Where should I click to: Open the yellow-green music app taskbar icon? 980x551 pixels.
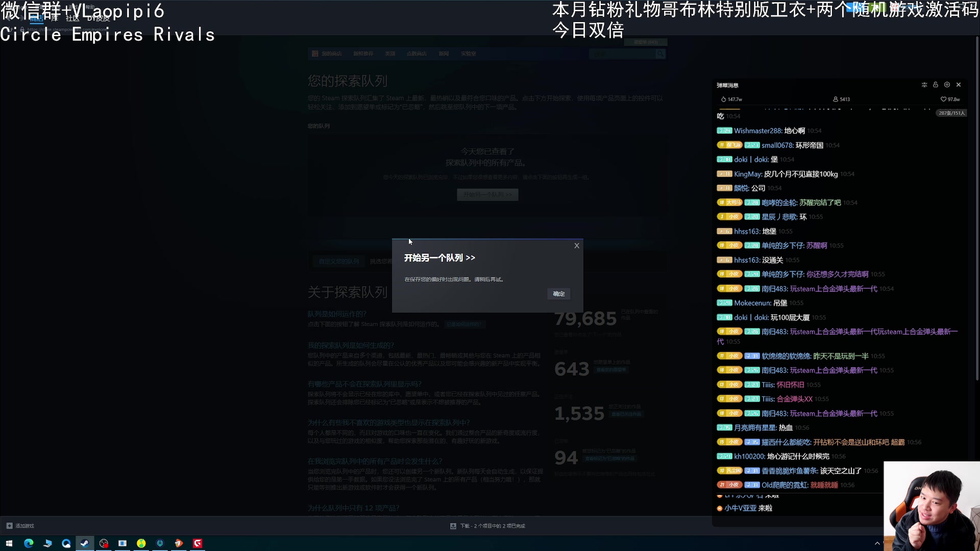tap(141, 543)
